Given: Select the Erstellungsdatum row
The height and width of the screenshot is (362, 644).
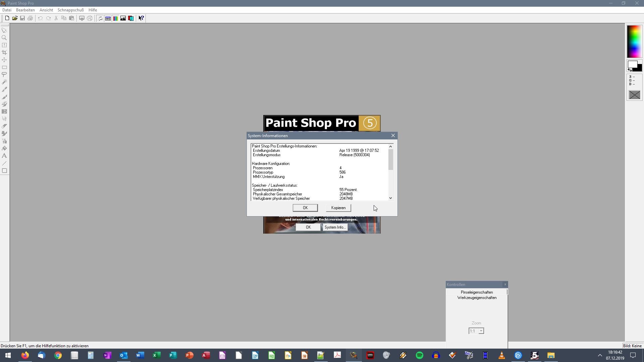Looking at the screenshot, I should pos(320,150).
